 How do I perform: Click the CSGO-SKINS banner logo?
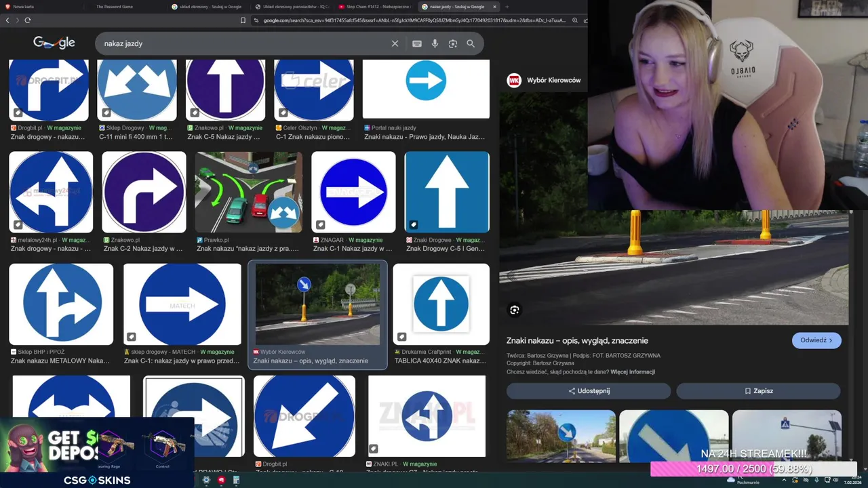click(97, 480)
